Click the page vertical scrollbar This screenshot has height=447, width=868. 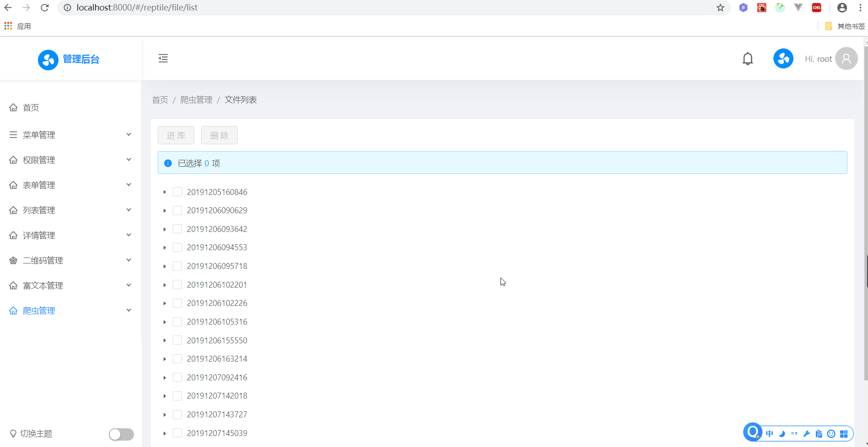click(x=866, y=212)
